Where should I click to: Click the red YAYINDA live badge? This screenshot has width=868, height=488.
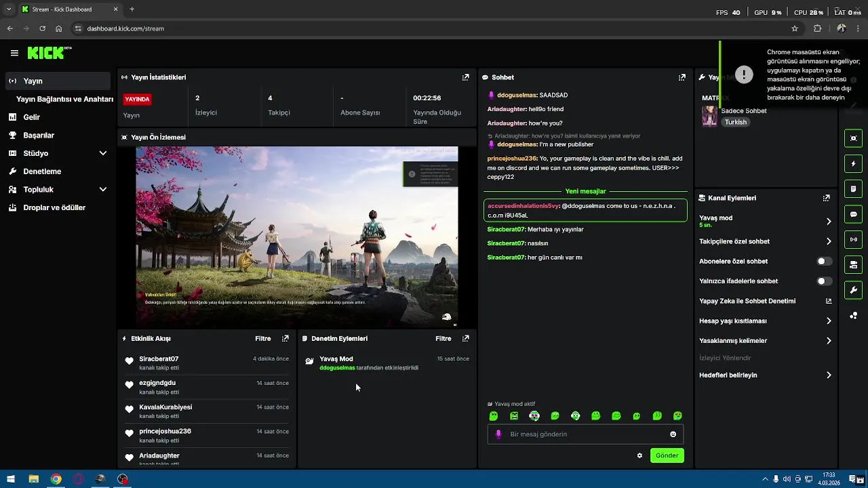tap(137, 99)
